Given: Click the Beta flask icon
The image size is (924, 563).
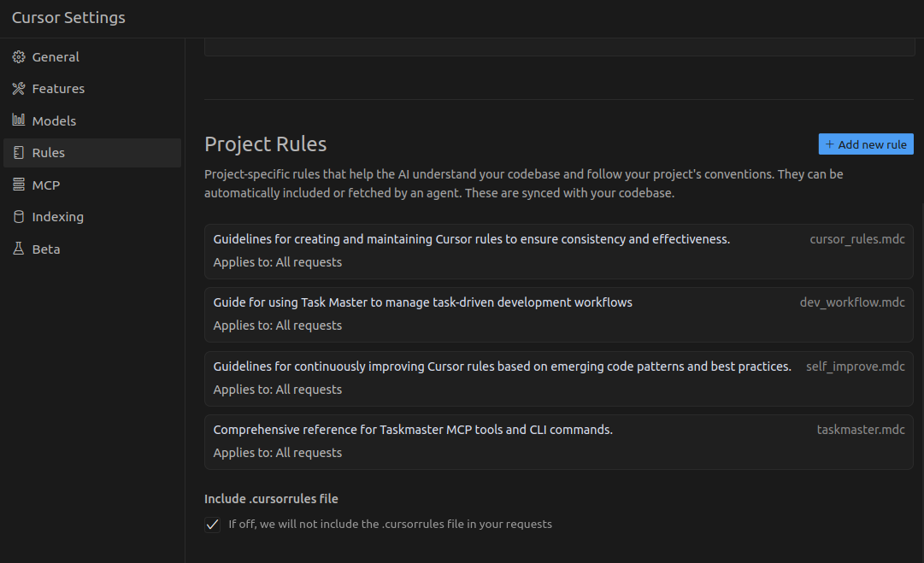Looking at the screenshot, I should point(19,249).
